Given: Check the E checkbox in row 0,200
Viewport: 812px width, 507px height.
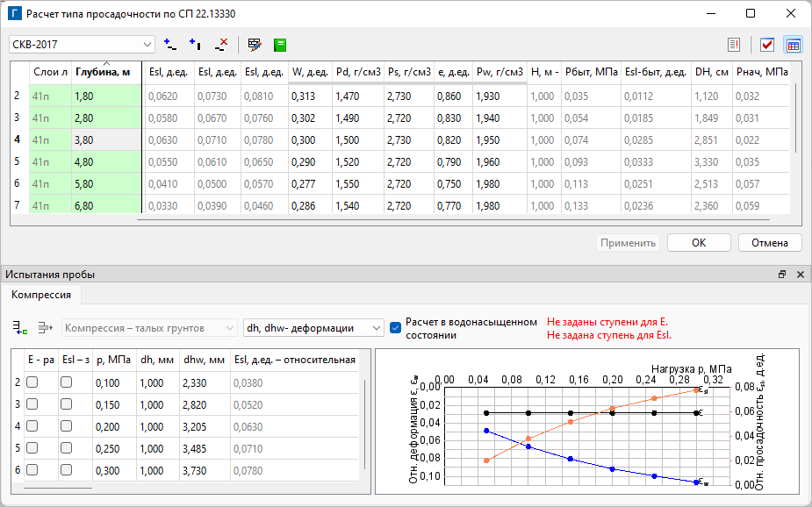Looking at the screenshot, I should 32,425.
